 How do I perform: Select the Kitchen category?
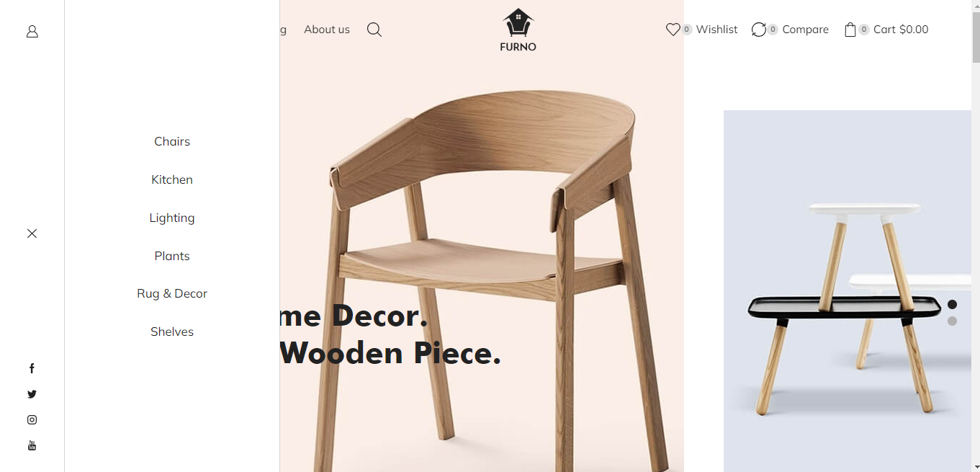(x=172, y=179)
